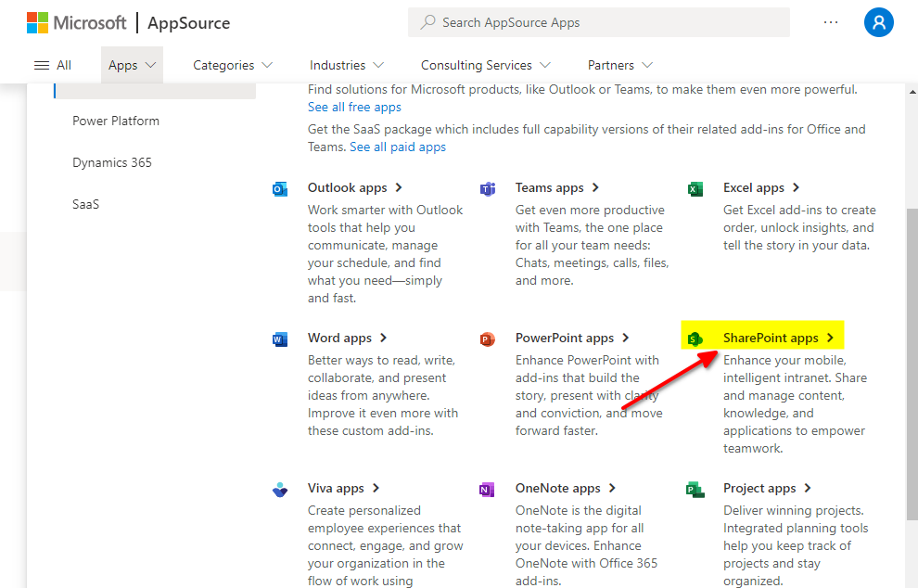
Task: Click the SharePoint apps icon
Action: click(695, 339)
